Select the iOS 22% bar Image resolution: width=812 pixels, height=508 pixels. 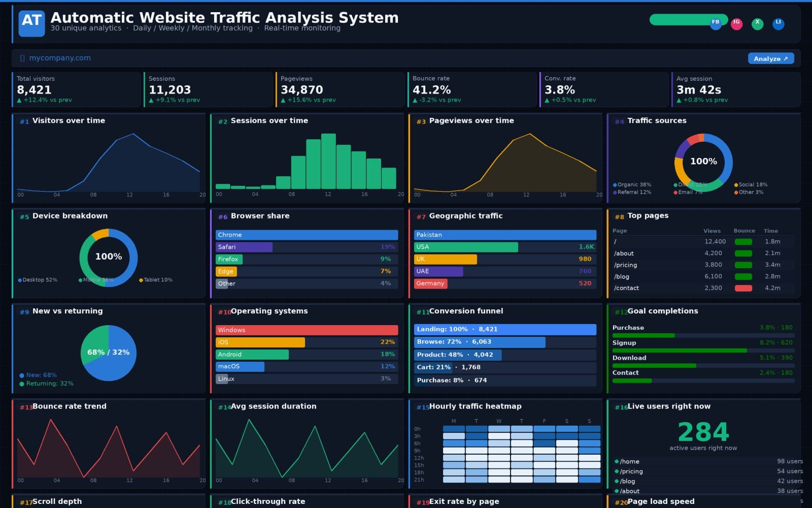coord(307,342)
